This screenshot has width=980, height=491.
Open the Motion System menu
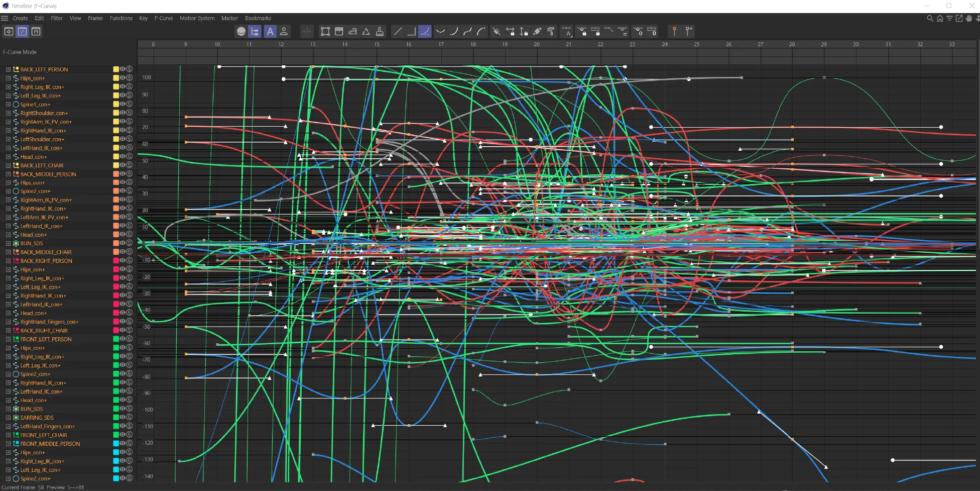pyautogui.click(x=197, y=18)
